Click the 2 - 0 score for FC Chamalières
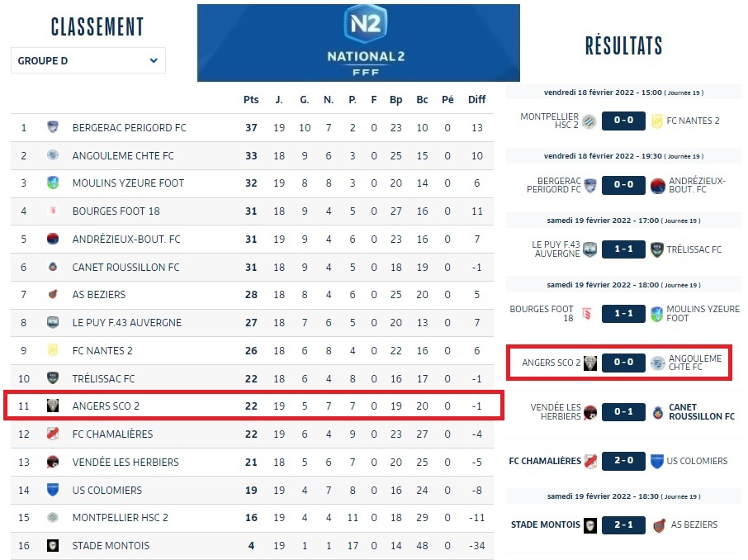The image size is (748, 560). [623, 461]
